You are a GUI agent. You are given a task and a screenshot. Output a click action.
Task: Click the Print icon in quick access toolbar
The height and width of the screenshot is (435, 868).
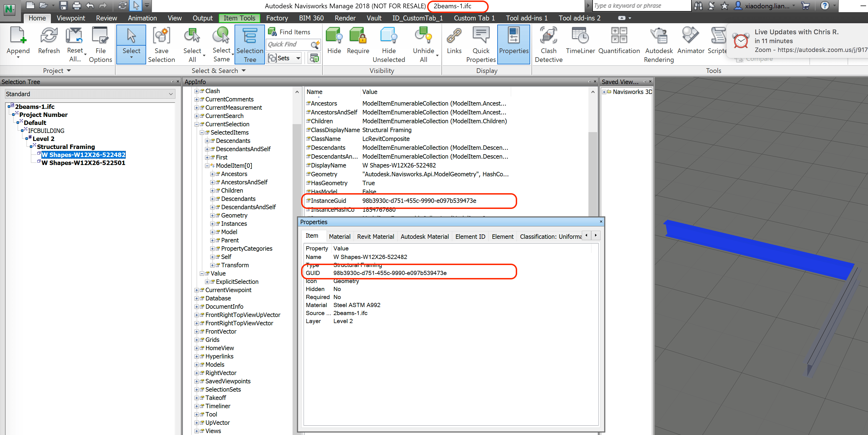point(77,6)
